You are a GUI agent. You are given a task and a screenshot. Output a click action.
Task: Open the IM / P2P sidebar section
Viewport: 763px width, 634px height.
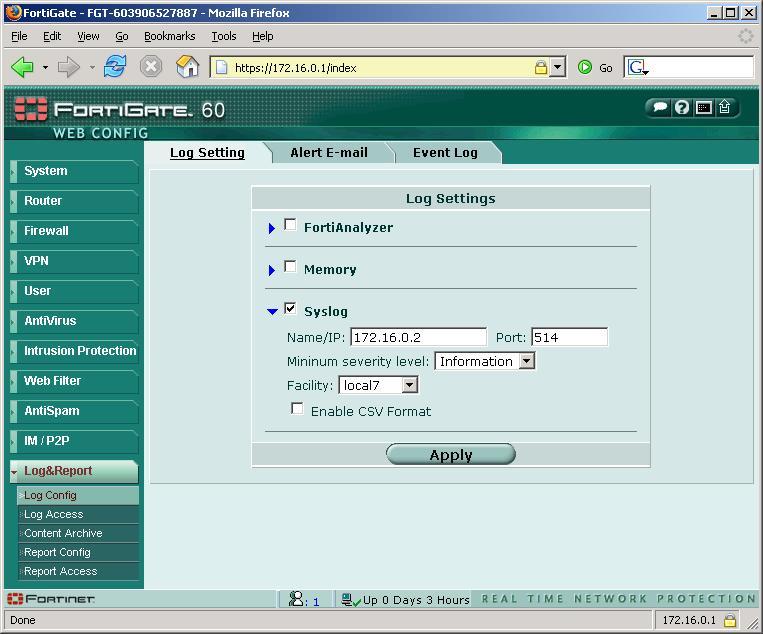74,441
